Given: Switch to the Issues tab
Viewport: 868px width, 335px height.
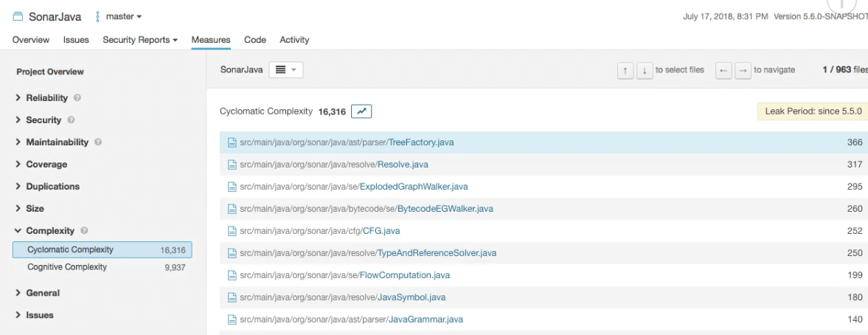Looking at the screenshot, I should [76, 40].
